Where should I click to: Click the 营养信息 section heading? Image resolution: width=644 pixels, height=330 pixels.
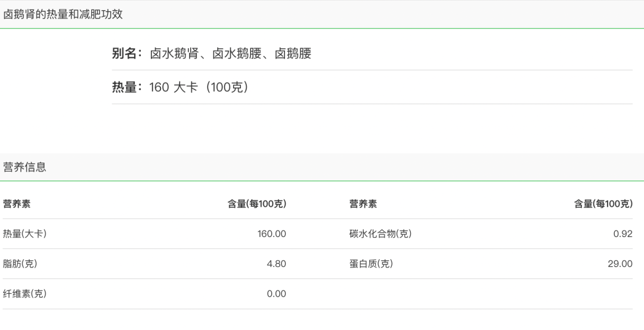[x=24, y=167]
